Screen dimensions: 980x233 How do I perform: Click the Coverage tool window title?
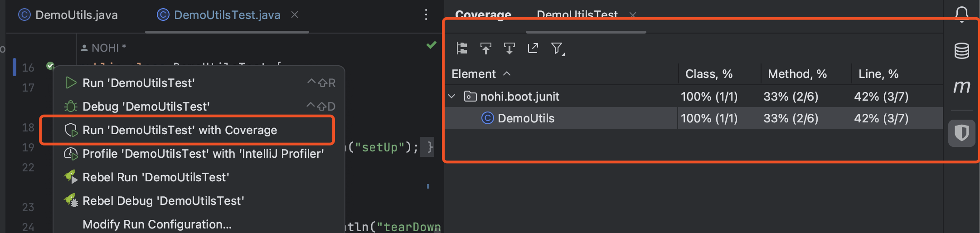(483, 15)
